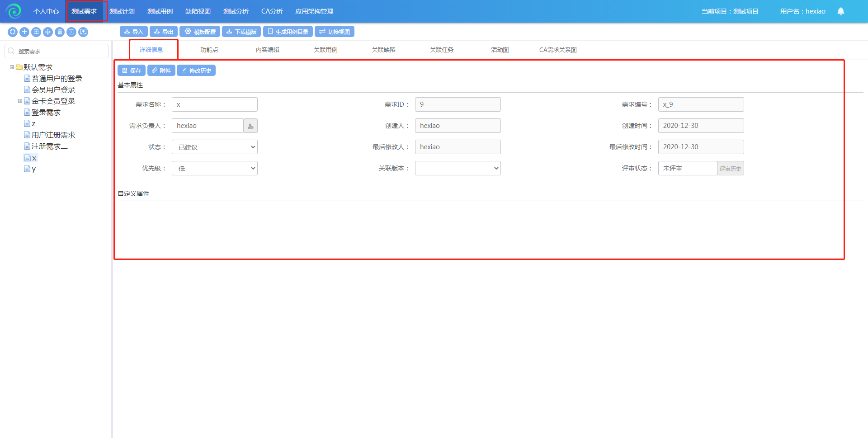Image resolution: width=868 pixels, height=438 pixels.
Task: Switch to the 关联用例 tab
Action: coord(325,50)
